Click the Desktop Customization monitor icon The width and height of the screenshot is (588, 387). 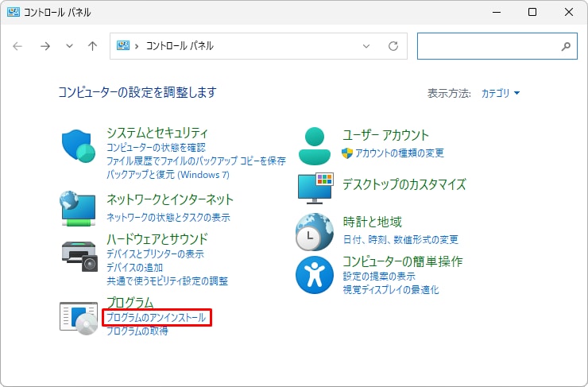click(x=315, y=188)
